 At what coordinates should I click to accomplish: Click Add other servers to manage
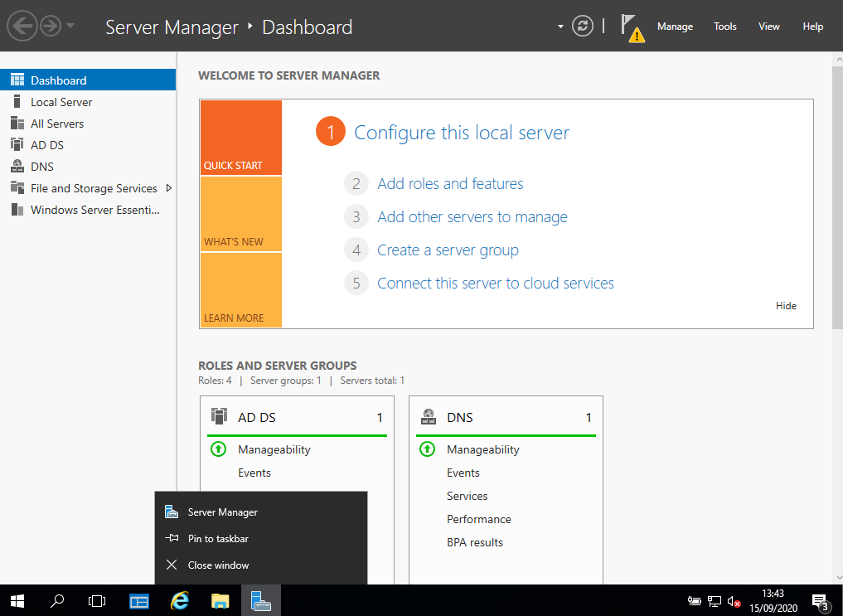click(x=472, y=217)
